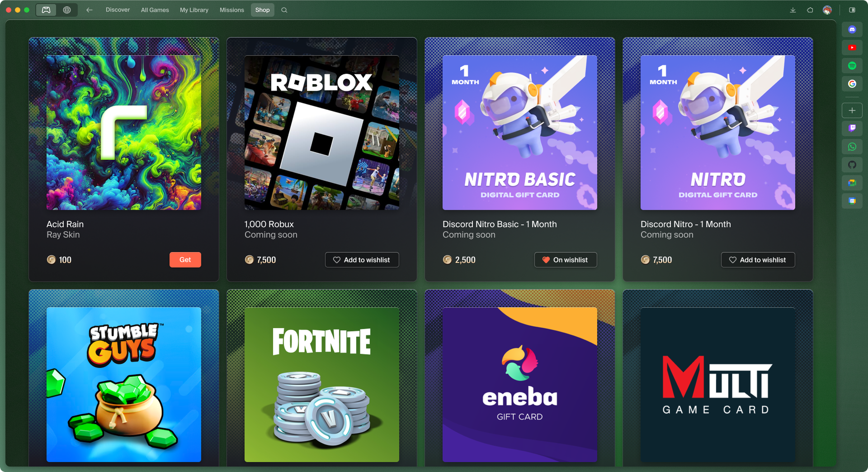This screenshot has width=868, height=472.
Task: Switch to gaming mode via the controller icon
Action: [x=46, y=10]
